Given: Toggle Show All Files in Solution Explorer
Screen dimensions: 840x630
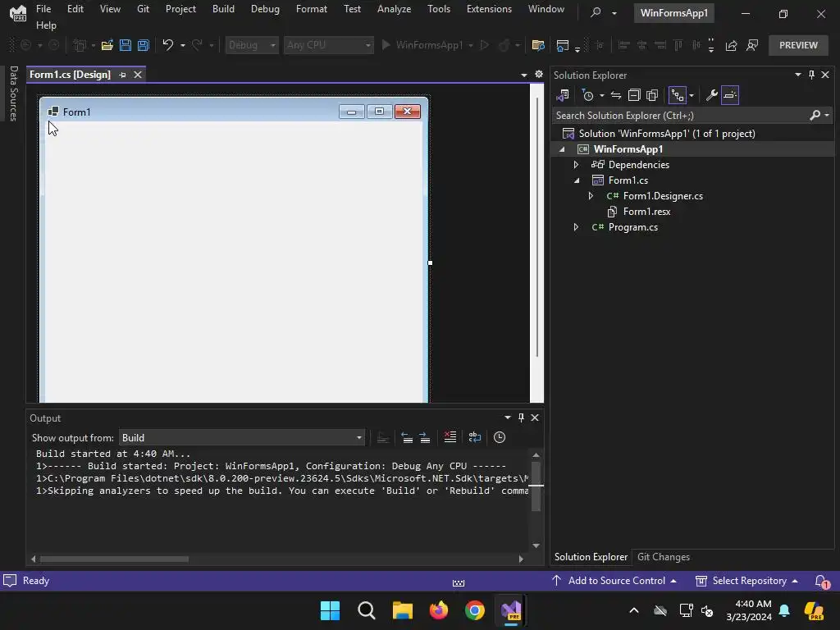Looking at the screenshot, I should (652, 95).
